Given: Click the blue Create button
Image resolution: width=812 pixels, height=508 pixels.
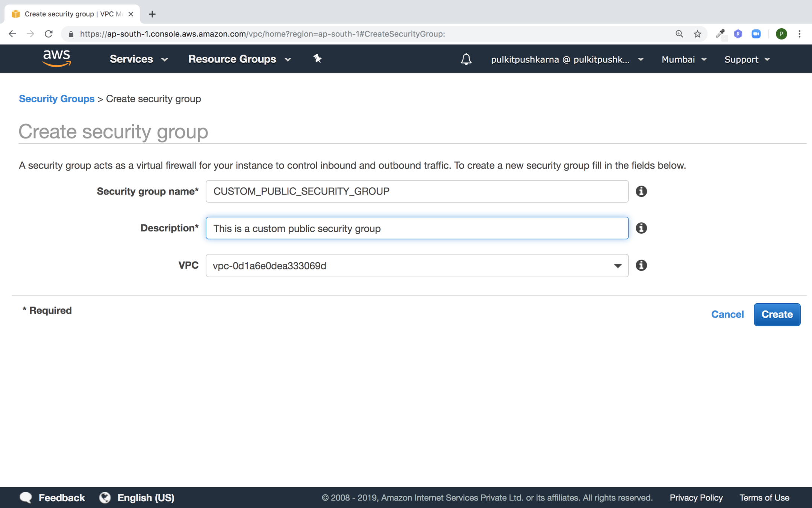Looking at the screenshot, I should (777, 314).
